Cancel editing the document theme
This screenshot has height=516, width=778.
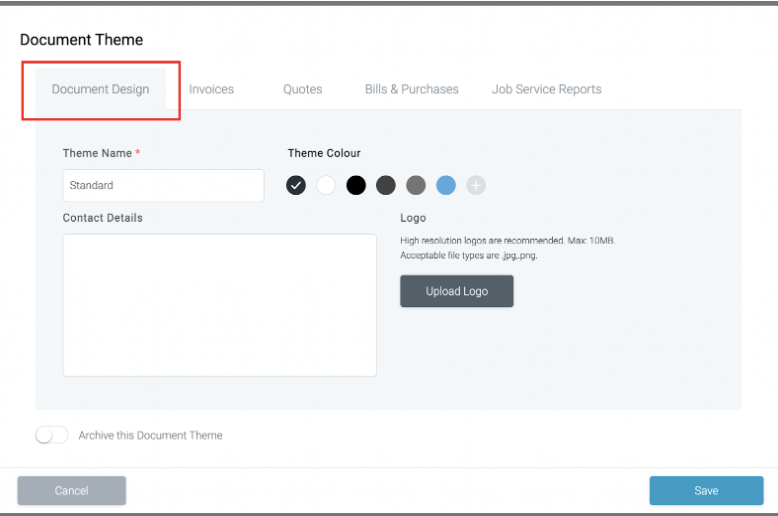pos(71,491)
